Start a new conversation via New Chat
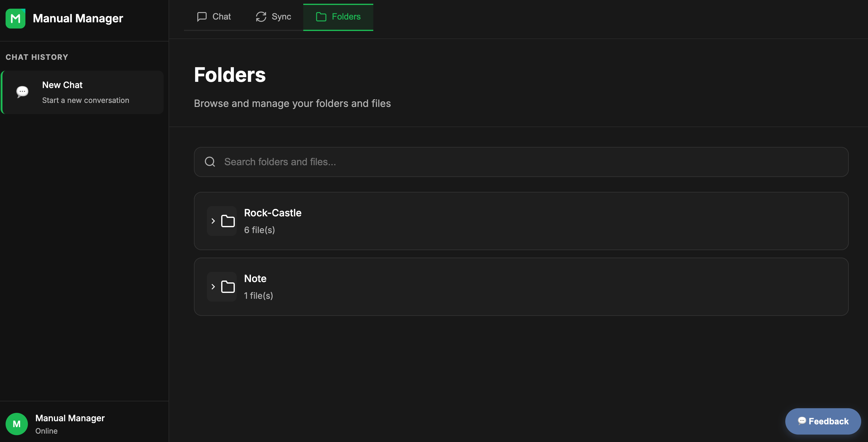 82,92
